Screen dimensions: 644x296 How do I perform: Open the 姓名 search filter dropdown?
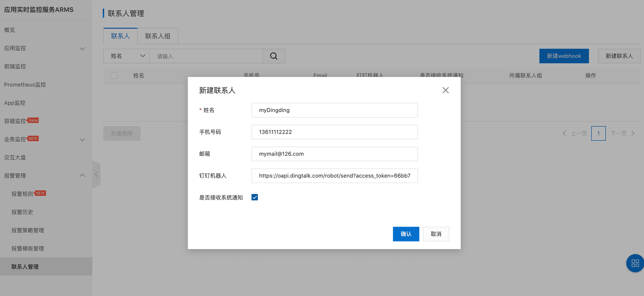[x=126, y=56]
